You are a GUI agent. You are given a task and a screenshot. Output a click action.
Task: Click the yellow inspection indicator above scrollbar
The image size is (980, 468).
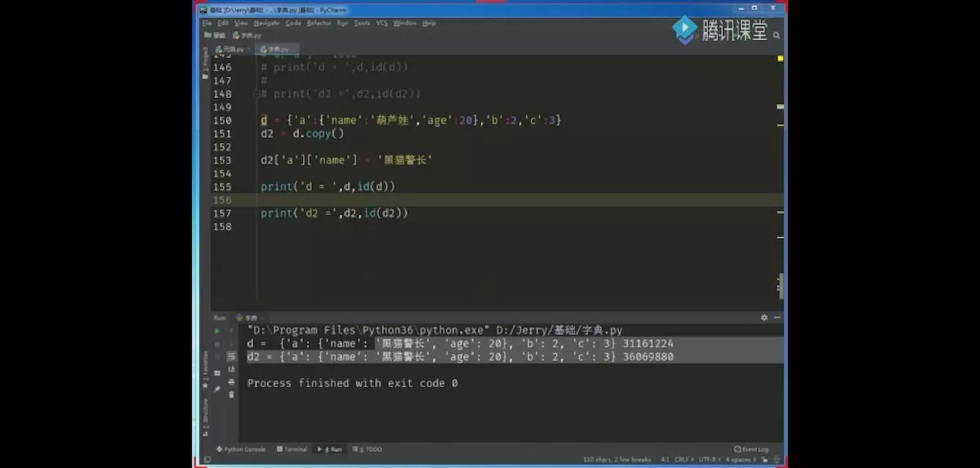(782, 59)
